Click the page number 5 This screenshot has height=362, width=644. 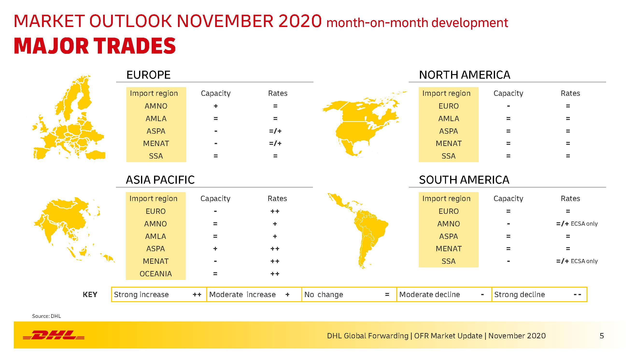[x=602, y=336]
